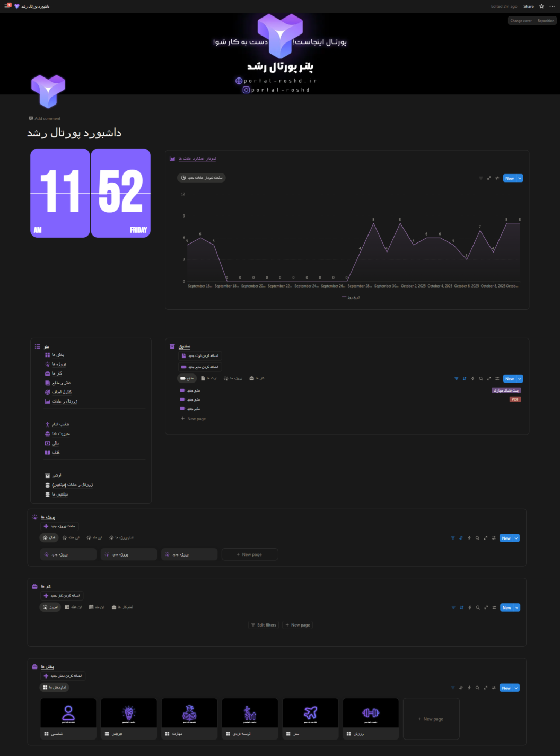Image resolution: width=560 pixels, height=756 pixels.
Task: Select the تمام پروژه ها view tab
Action: (121, 537)
